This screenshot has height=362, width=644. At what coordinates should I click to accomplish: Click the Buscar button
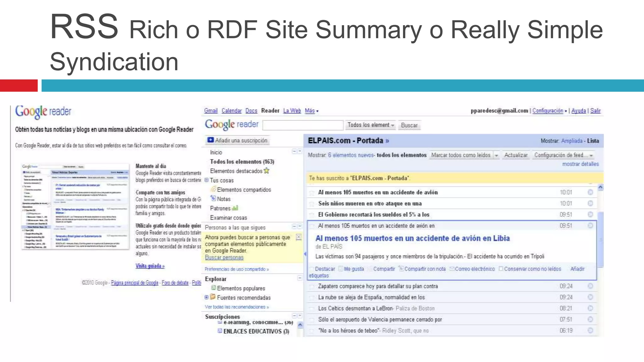tap(409, 125)
